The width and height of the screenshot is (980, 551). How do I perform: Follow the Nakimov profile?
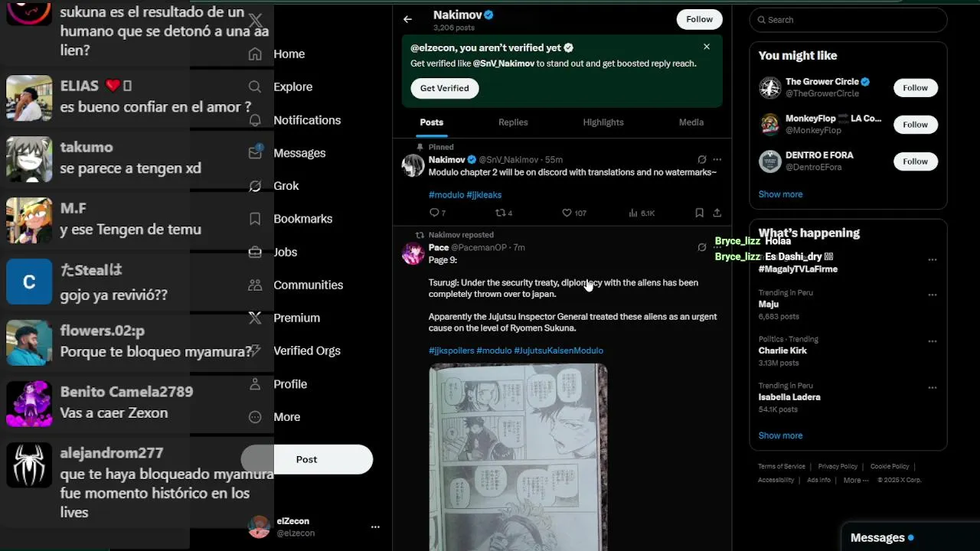(699, 19)
